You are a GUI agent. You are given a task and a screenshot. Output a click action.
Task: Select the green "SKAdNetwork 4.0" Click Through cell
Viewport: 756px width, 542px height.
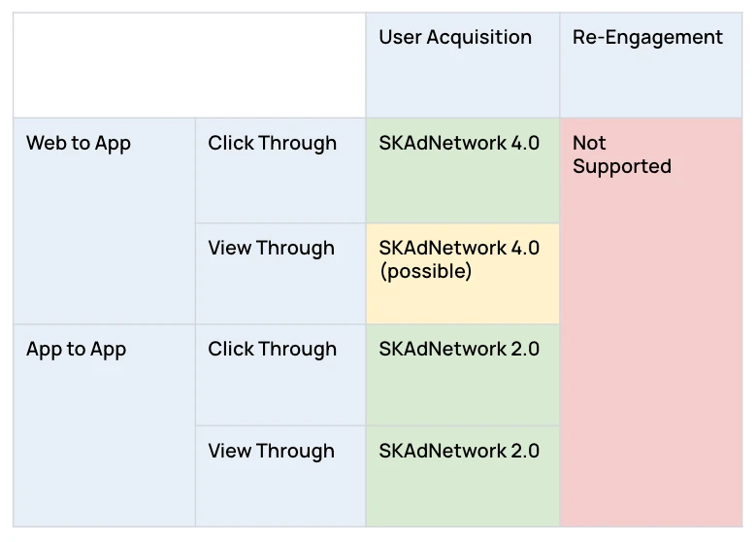pos(459,144)
